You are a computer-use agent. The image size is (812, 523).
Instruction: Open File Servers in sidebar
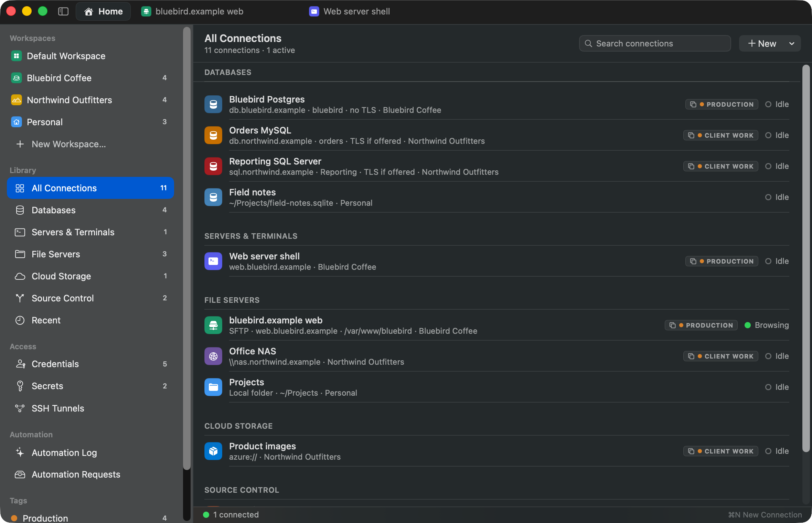pyautogui.click(x=90, y=254)
